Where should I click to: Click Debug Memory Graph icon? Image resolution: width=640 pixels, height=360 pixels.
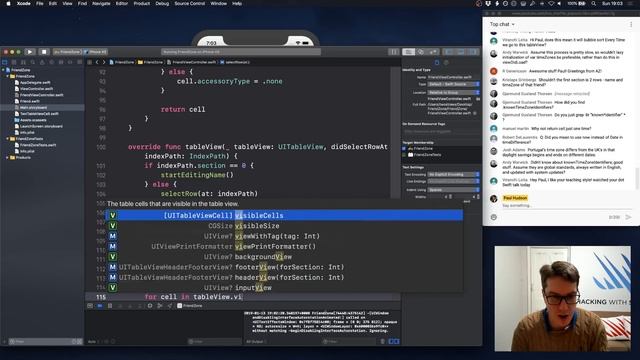(x=160, y=306)
